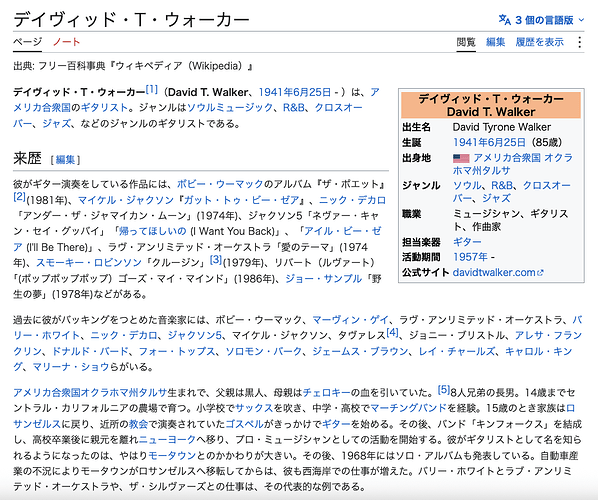This screenshot has height=500, width=598.
Task: Switch to the ページ tab
Action: (27, 42)
